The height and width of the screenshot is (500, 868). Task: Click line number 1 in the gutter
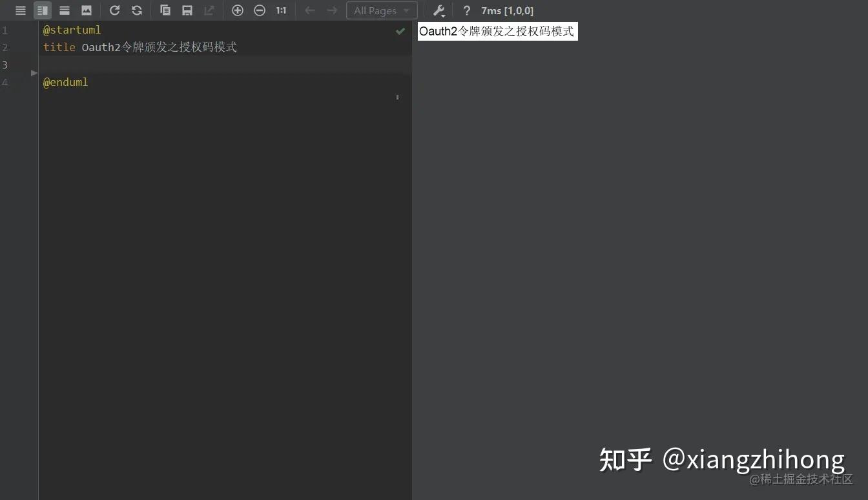point(5,30)
